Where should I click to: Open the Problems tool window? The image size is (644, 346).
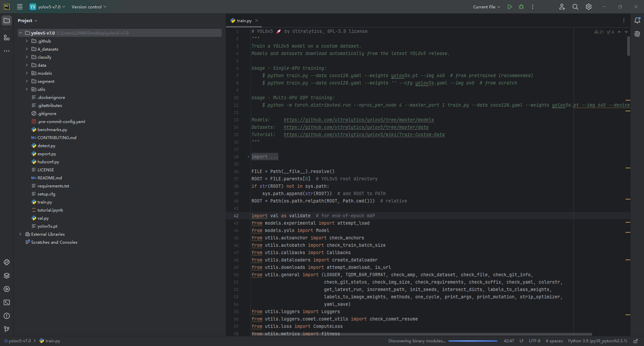7,316
